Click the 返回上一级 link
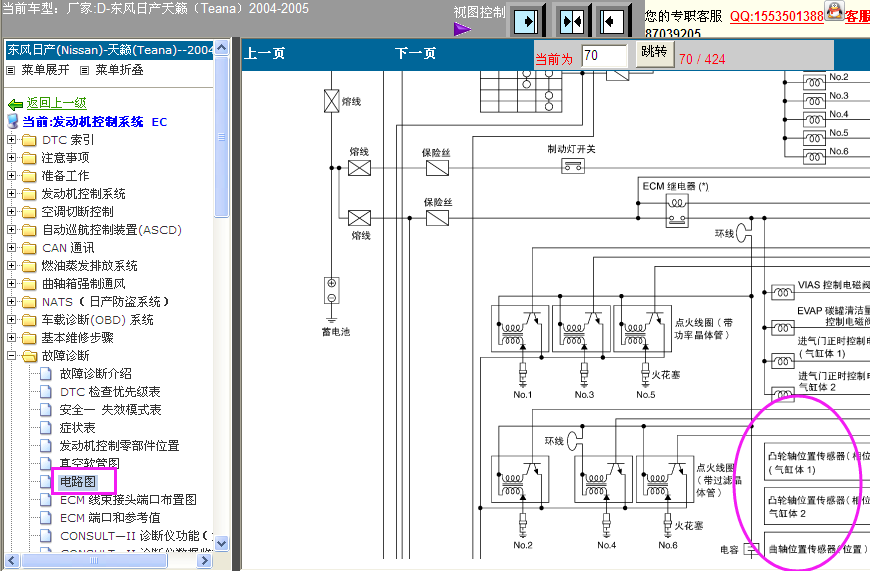870x571 pixels. tap(57, 103)
